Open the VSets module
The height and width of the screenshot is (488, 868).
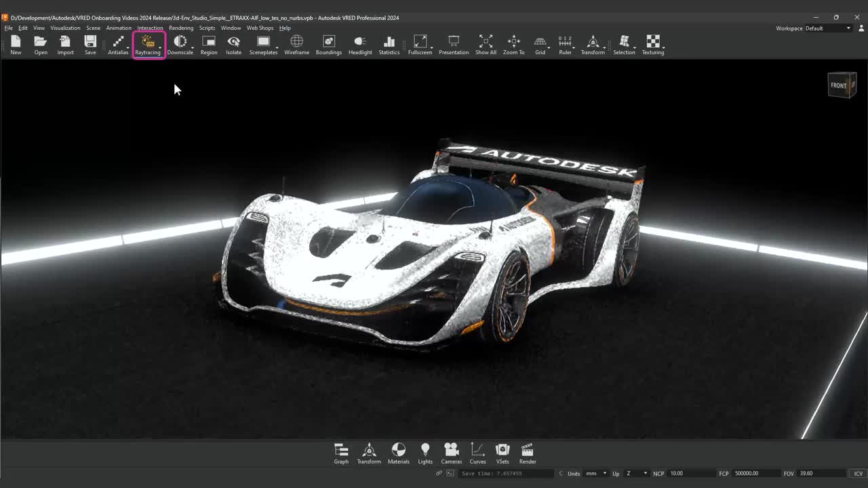[502, 453]
